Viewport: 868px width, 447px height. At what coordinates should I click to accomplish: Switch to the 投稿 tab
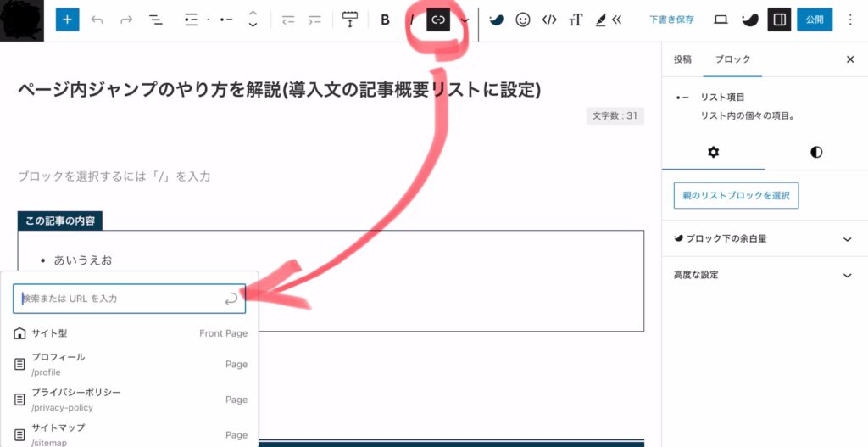(682, 59)
